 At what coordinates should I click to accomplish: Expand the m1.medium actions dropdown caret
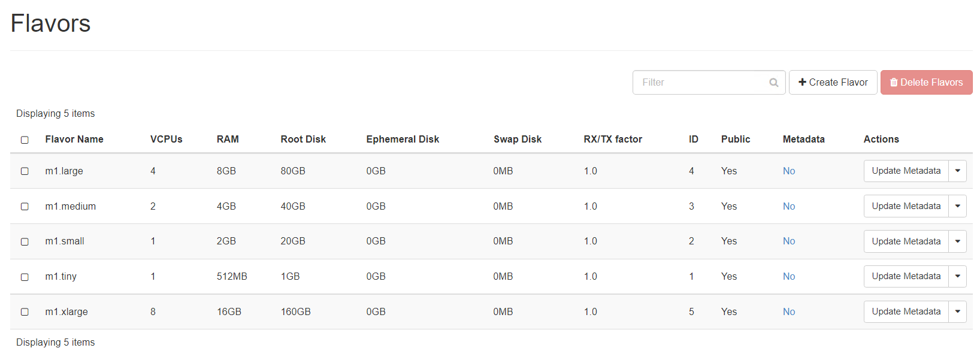957,206
